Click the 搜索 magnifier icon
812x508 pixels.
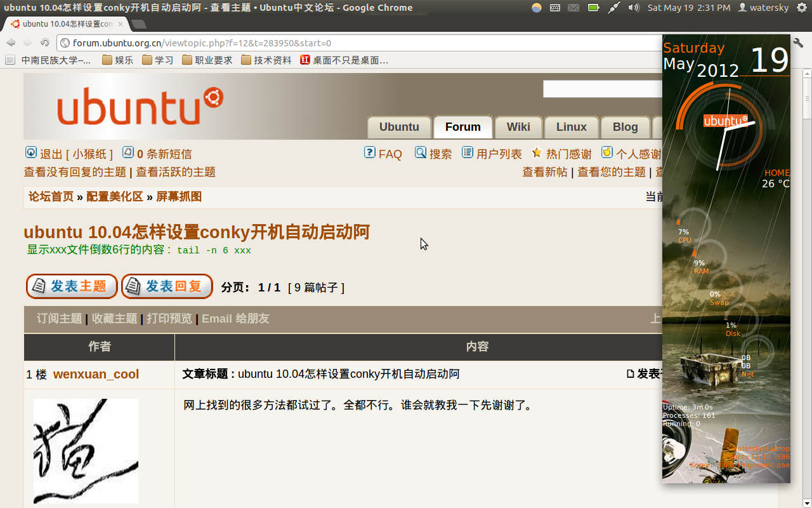tap(421, 152)
